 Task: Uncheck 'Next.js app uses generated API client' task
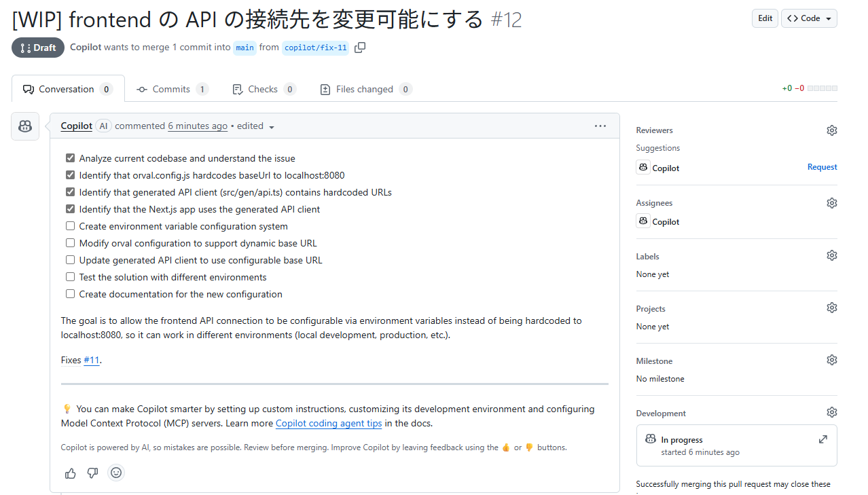pyautogui.click(x=70, y=209)
